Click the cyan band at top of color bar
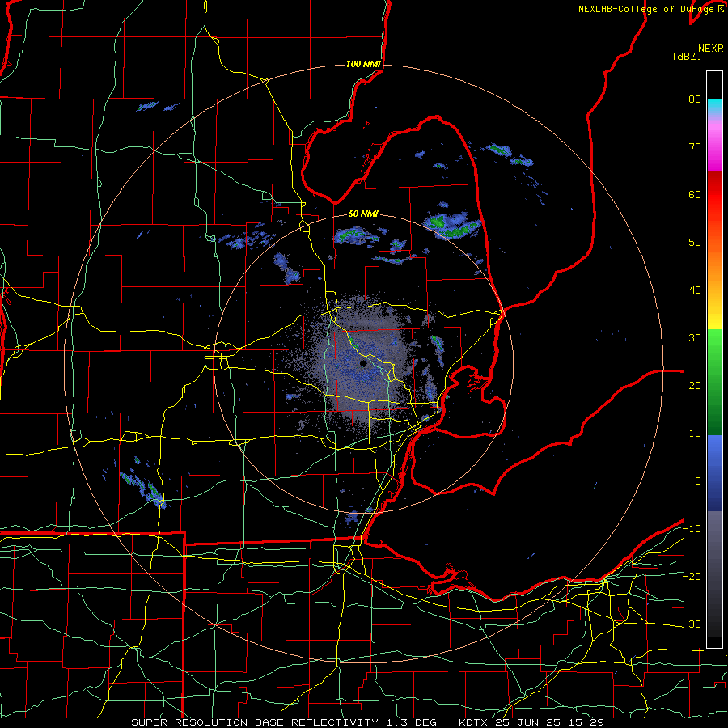Screen dimensions: 728x728 pyautogui.click(x=714, y=107)
